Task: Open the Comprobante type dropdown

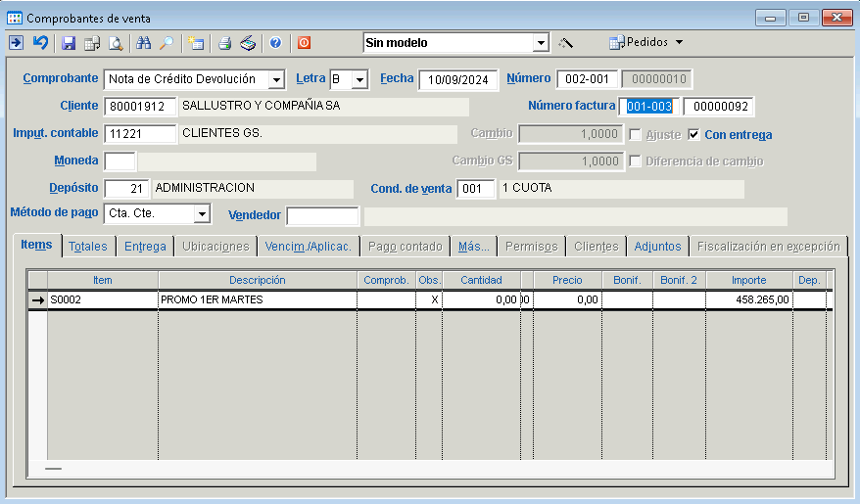Action: (276, 80)
